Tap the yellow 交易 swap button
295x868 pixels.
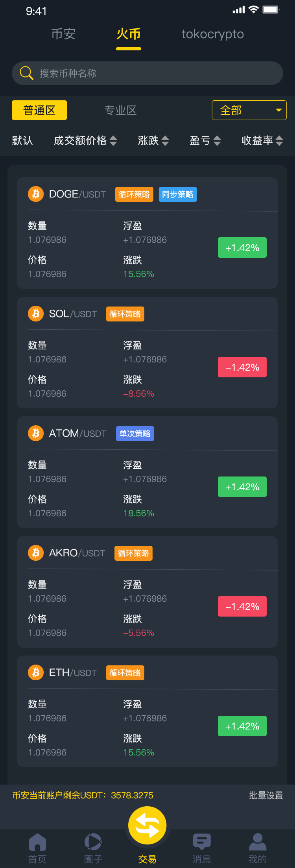point(147,826)
